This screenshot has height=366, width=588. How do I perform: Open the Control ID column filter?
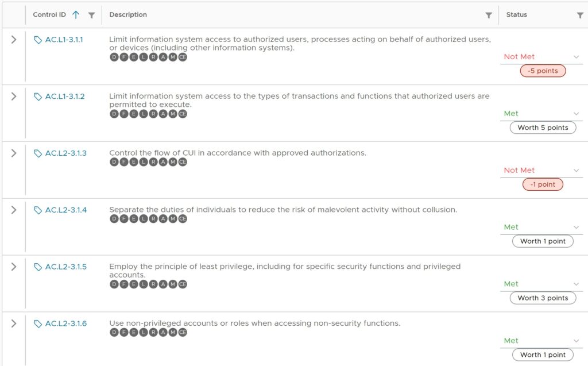pyautogui.click(x=91, y=16)
